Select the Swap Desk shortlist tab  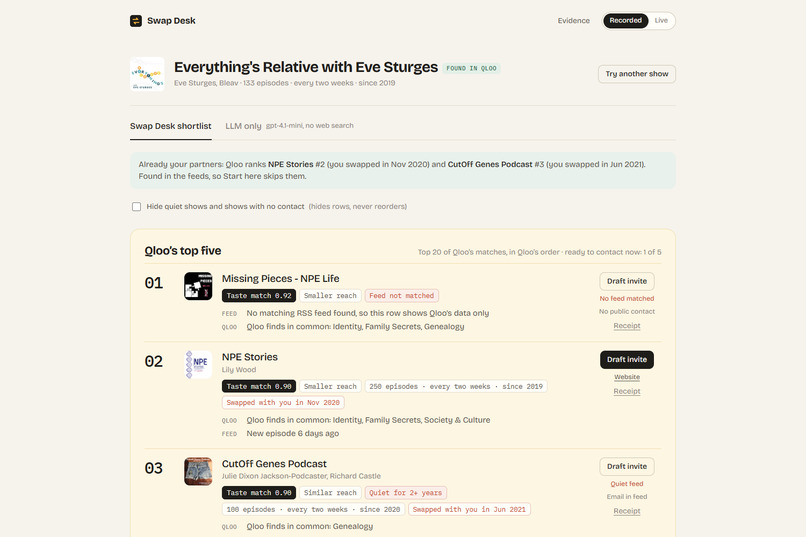(171, 126)
